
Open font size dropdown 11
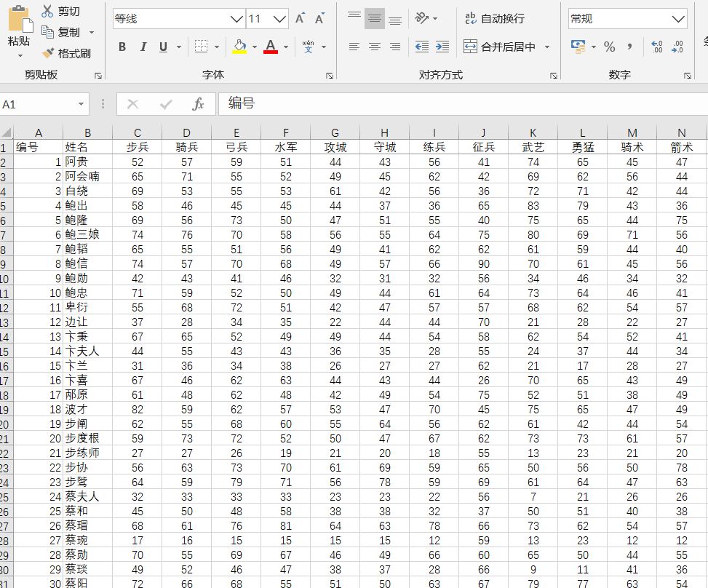(x=279, y=19)
